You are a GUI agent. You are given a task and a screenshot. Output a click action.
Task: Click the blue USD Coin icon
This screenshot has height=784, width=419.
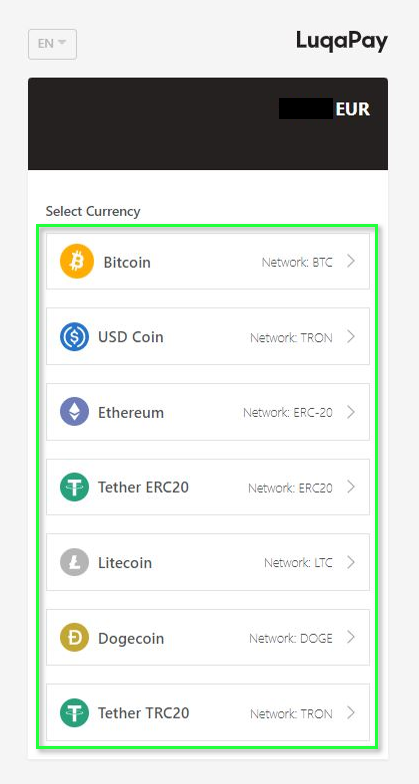tap(74, 336)
